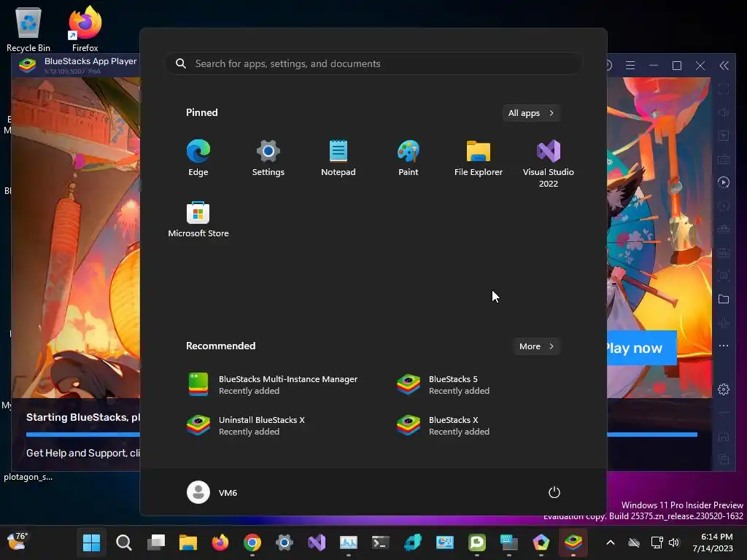Open BlueStacks settings gear in sidebar
The width and height of the screenshot is (747, 560).
724,389
